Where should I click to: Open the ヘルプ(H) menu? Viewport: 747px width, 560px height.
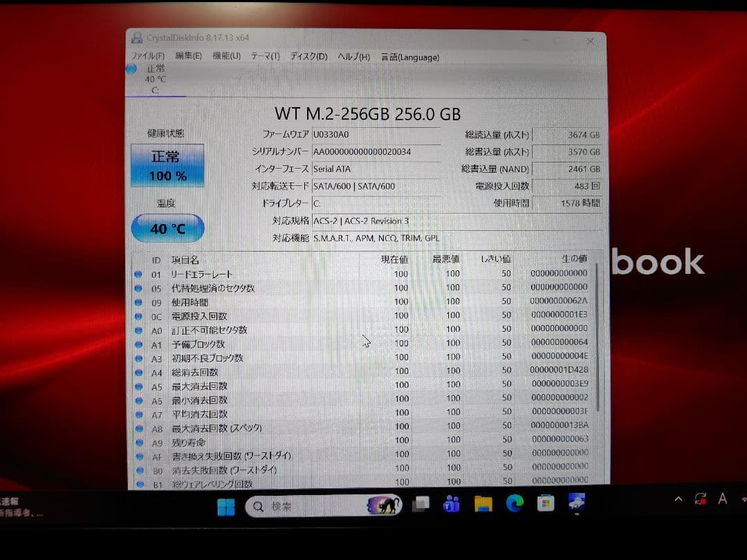click(x=353, y=57)
